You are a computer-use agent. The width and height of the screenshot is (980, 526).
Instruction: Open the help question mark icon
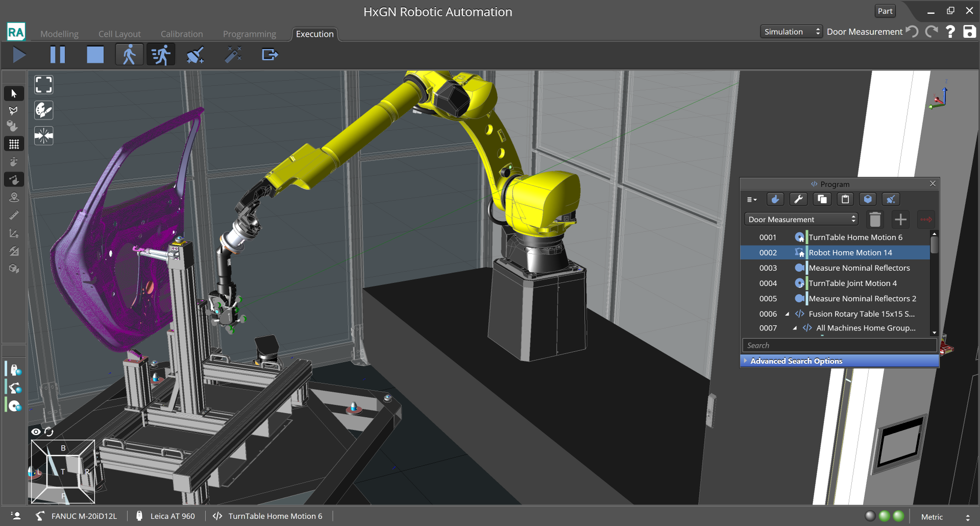point(950,32)
